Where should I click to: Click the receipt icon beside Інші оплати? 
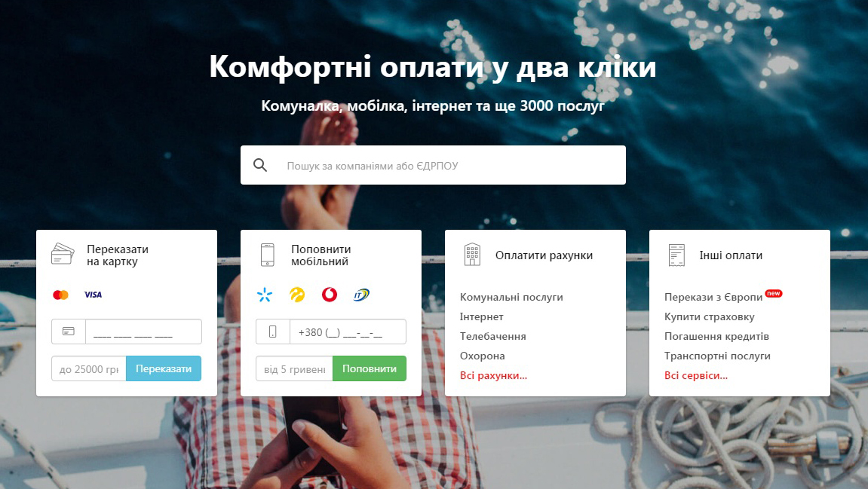(x=676, y=255)
